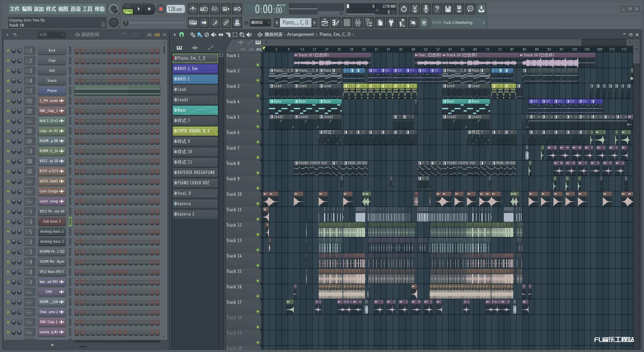Select the playlist slice tool
Viewport: 644px width, 352px height.
(228, 35)
